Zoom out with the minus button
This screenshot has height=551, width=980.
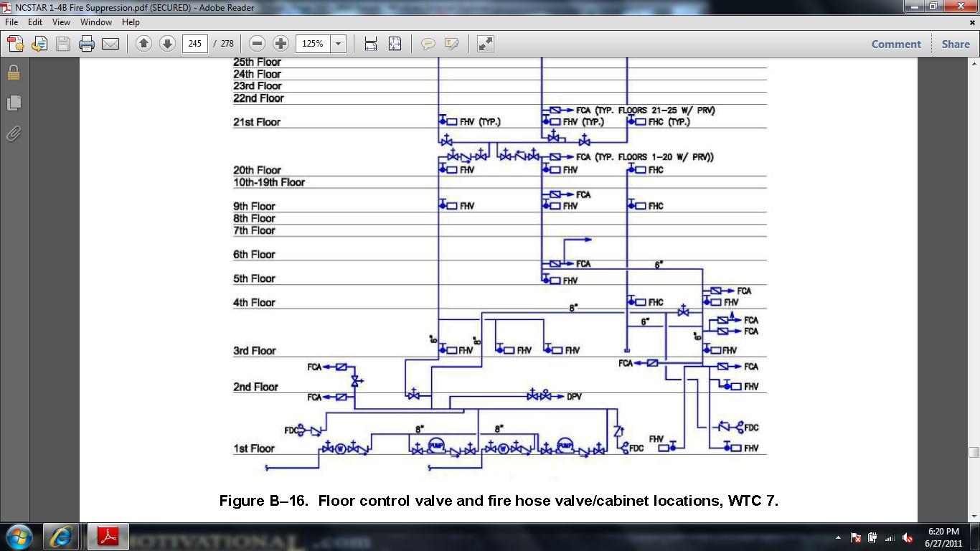tap(258, 44)
